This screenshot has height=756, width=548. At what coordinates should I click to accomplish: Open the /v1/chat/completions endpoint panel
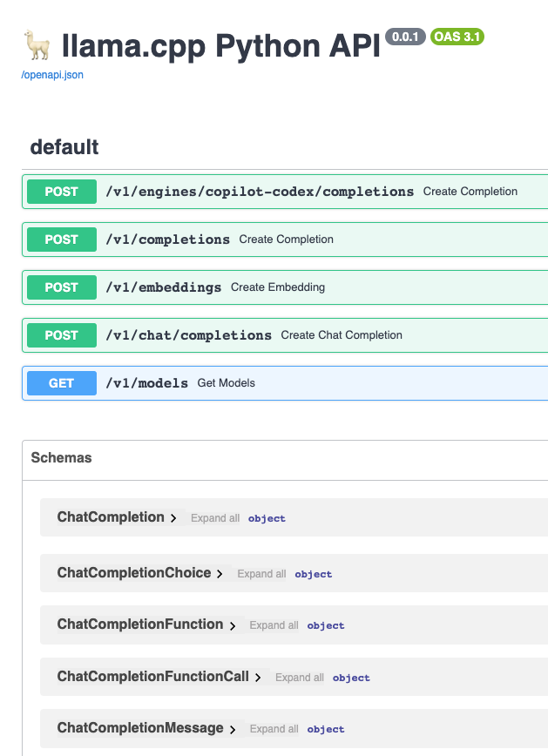pos(261,334)
